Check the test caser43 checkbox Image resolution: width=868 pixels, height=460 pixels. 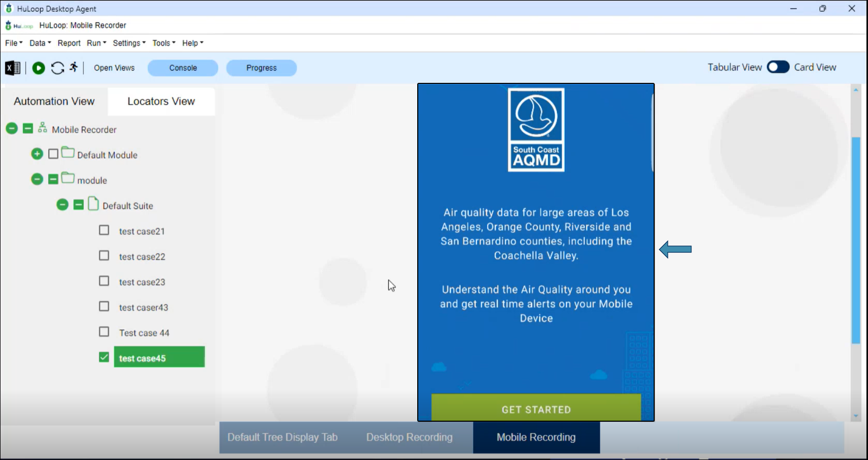[x=104, y=306]
